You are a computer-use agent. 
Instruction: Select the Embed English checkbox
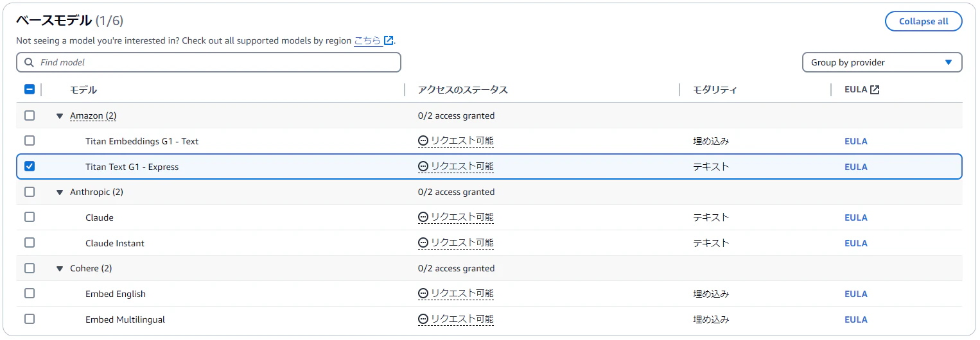(x=30, y=293)
